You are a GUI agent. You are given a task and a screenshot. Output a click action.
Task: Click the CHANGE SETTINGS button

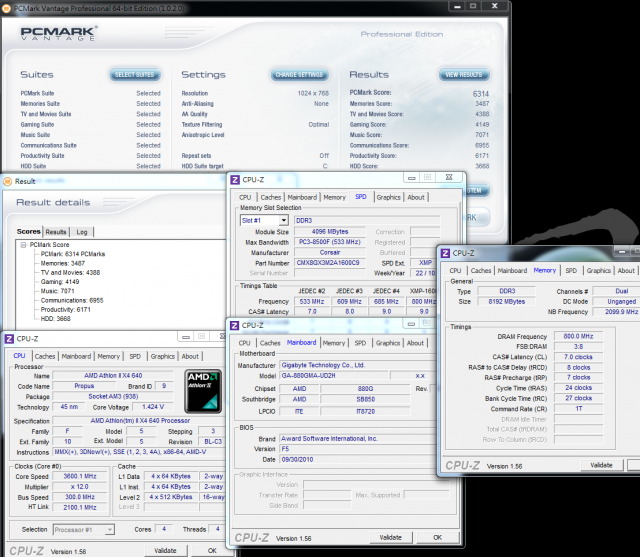299,75
